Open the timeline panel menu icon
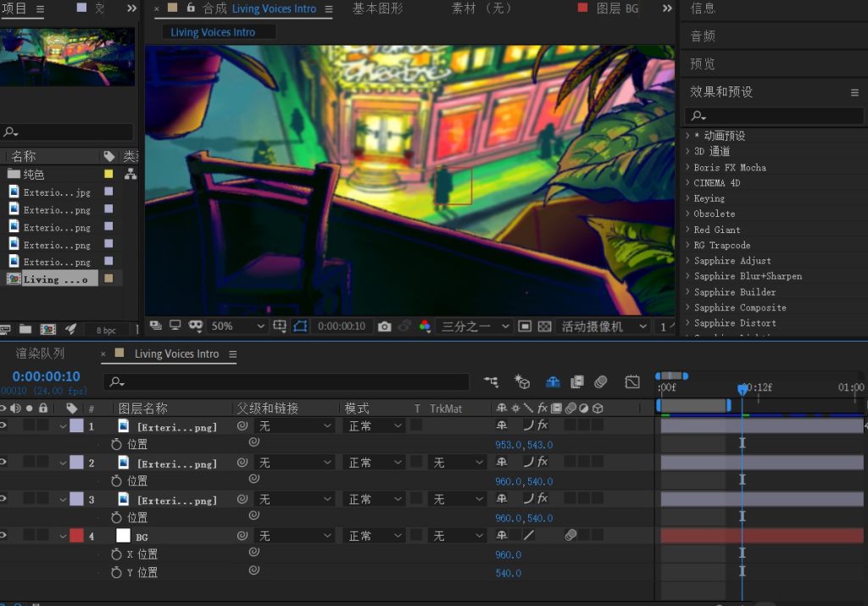 [233, 354]
